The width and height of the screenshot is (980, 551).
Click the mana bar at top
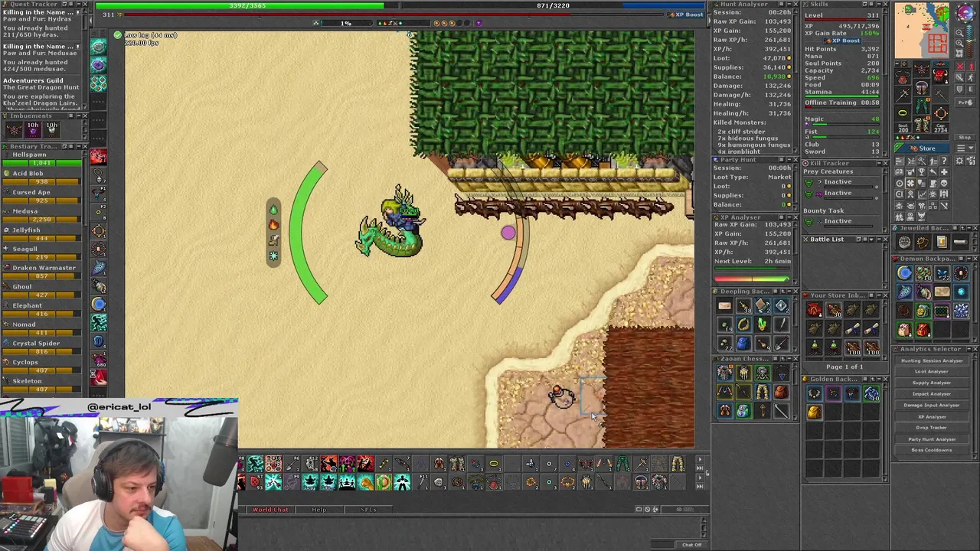pyautogui.click(x=551, y=5)
